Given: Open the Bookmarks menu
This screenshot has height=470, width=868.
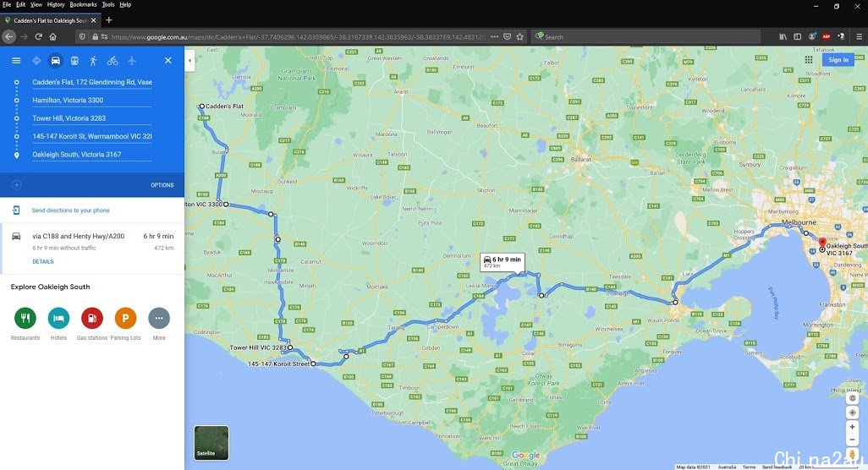Looking at the screenshot, I should (83, 4).
